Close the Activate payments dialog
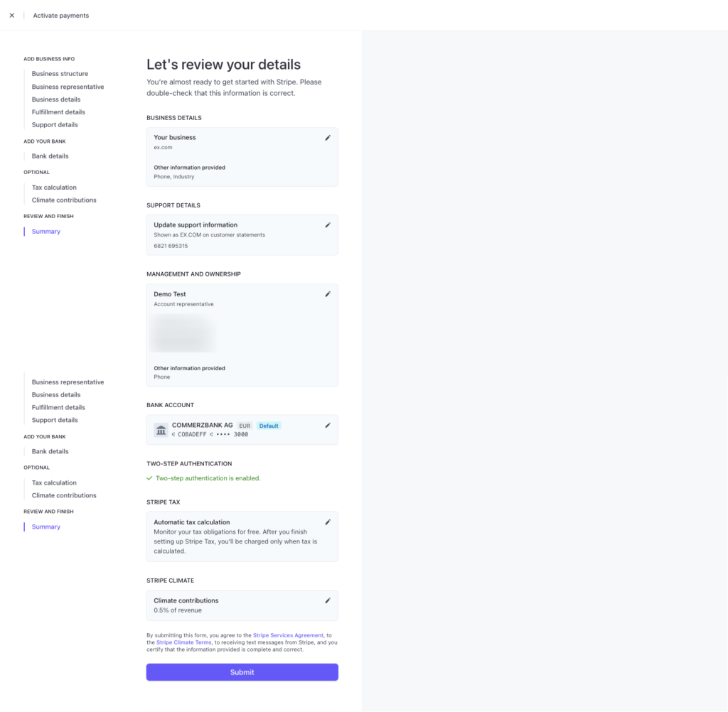This screenshot has width=728, height=712. point(11,16)
